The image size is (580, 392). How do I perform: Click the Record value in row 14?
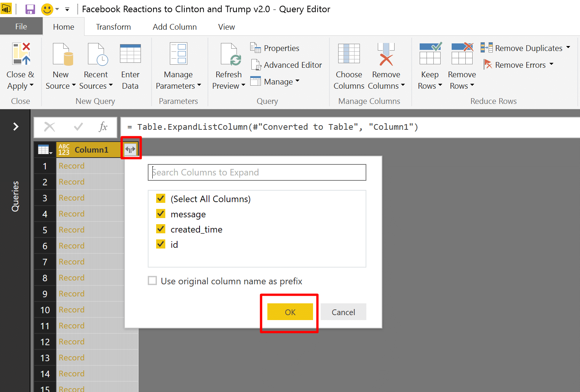pos(72,374)
